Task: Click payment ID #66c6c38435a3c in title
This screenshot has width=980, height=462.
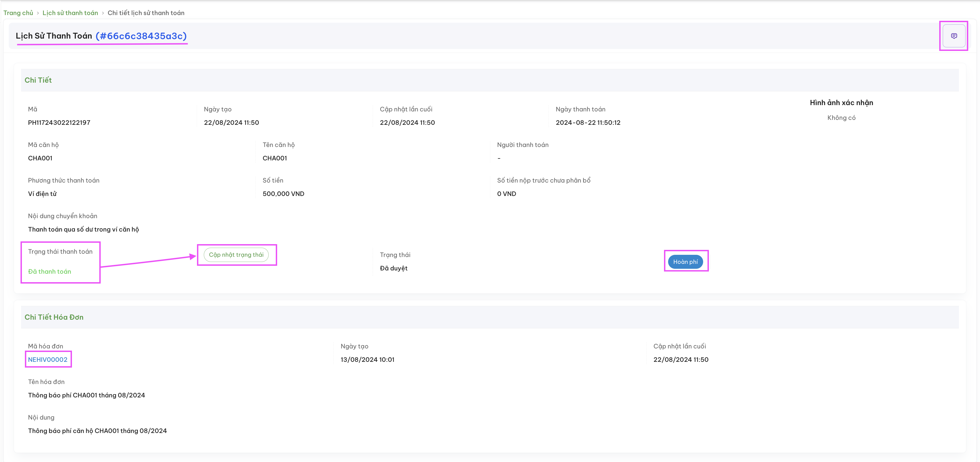Action: 141,36
